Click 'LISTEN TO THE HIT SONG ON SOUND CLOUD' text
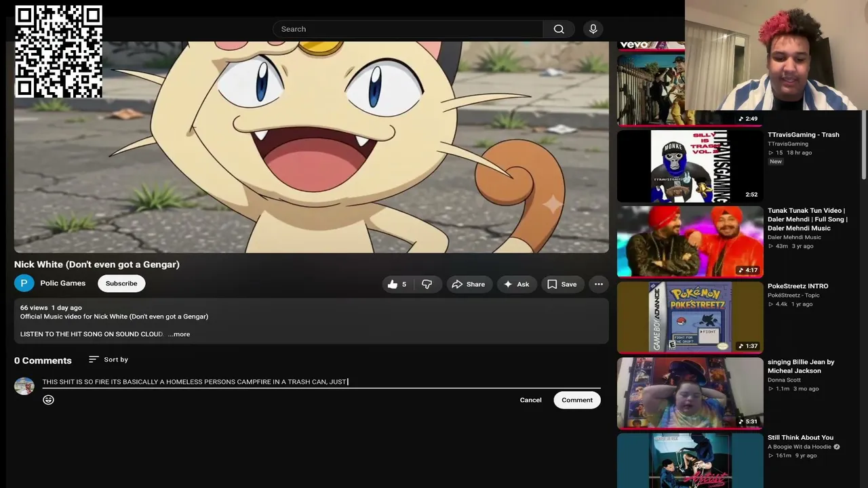The image size is (868, 488). click(x=92, y=334)
